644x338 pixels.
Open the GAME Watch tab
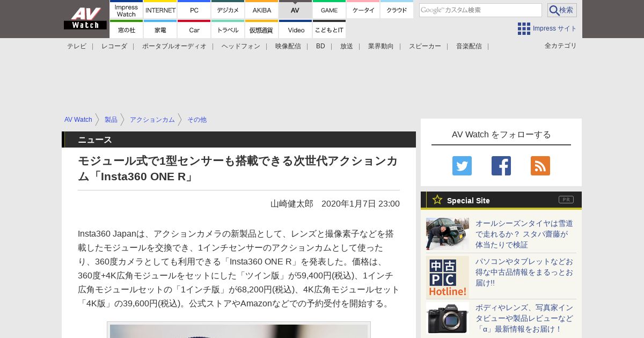(329, 9)
